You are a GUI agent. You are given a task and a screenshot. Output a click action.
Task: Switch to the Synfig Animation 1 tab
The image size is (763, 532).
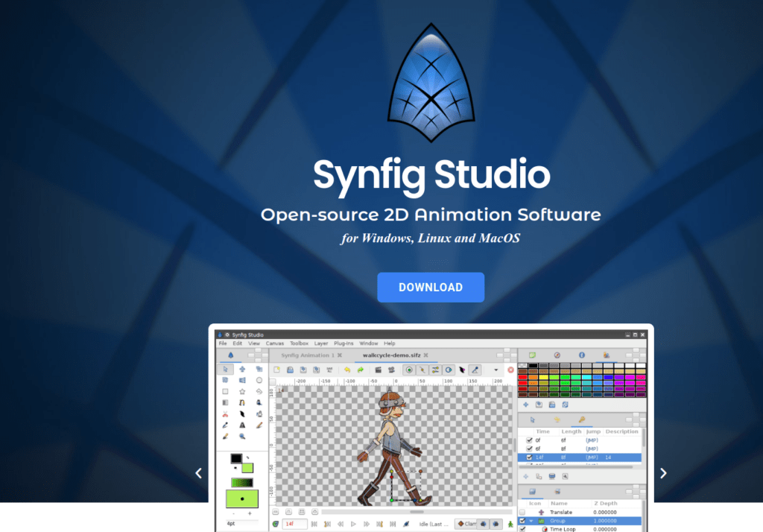[308, 355]
